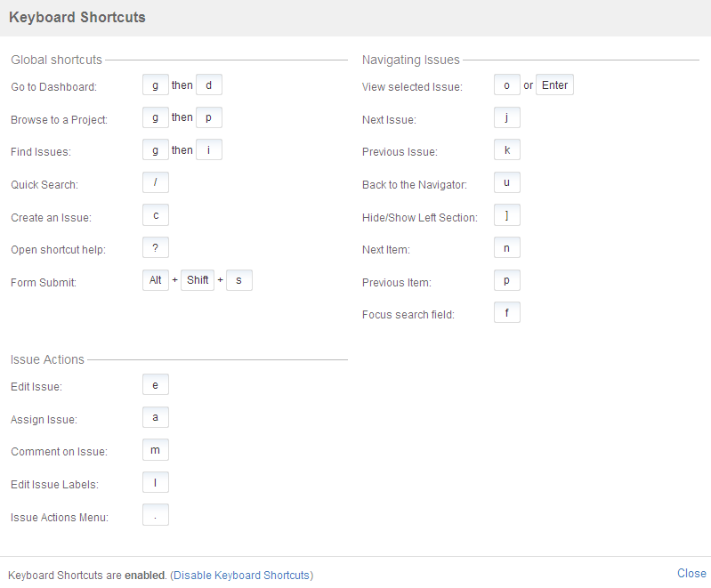The image size is (711, 588).
Task: Click the 'f' key for Focus search field
Action: (507, 312)
